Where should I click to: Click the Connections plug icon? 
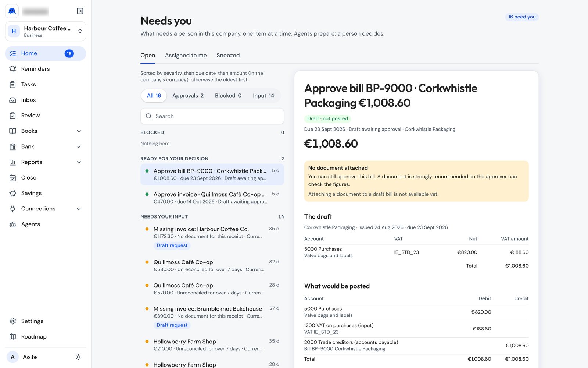coord(12,209)
